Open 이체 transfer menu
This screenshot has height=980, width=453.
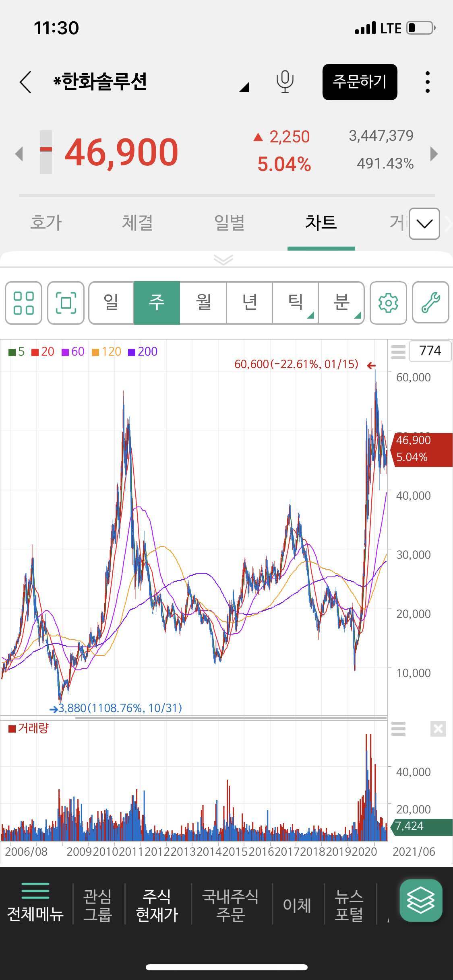(297, 906)
